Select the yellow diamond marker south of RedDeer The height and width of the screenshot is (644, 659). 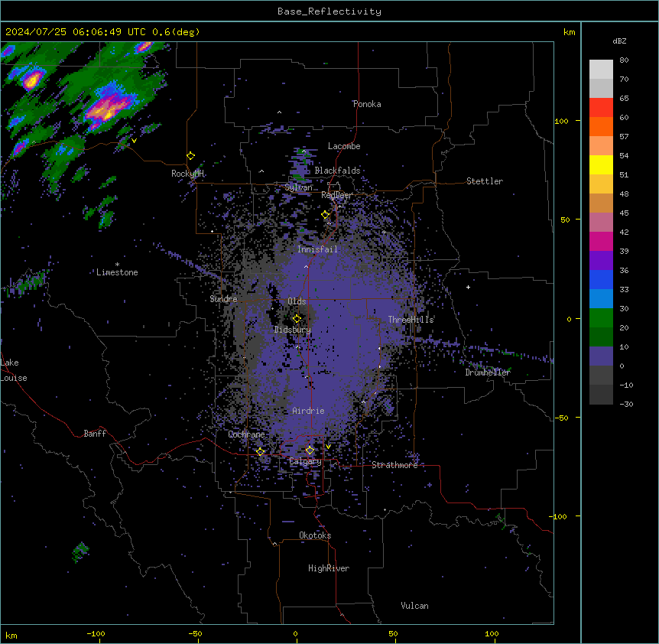tap(326, 215)
